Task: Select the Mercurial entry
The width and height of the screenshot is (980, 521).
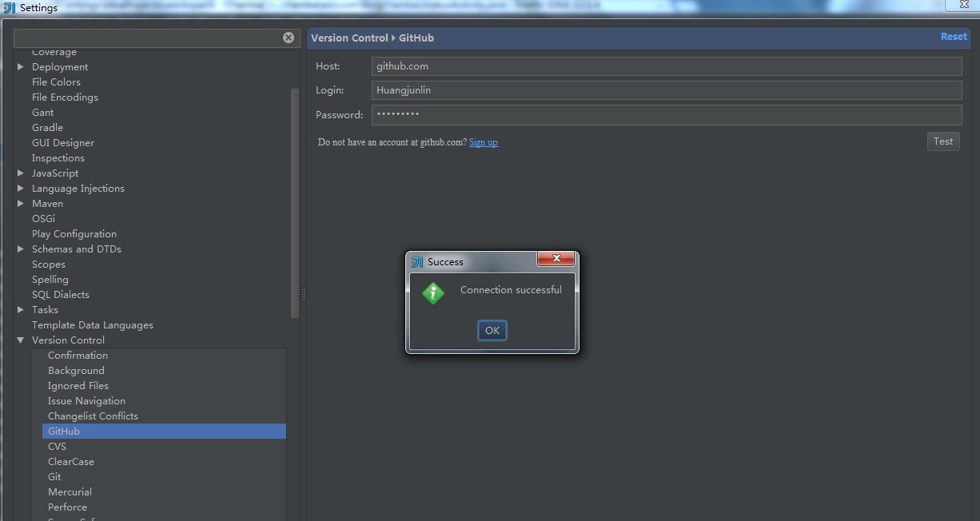Action: coord(70,492)
